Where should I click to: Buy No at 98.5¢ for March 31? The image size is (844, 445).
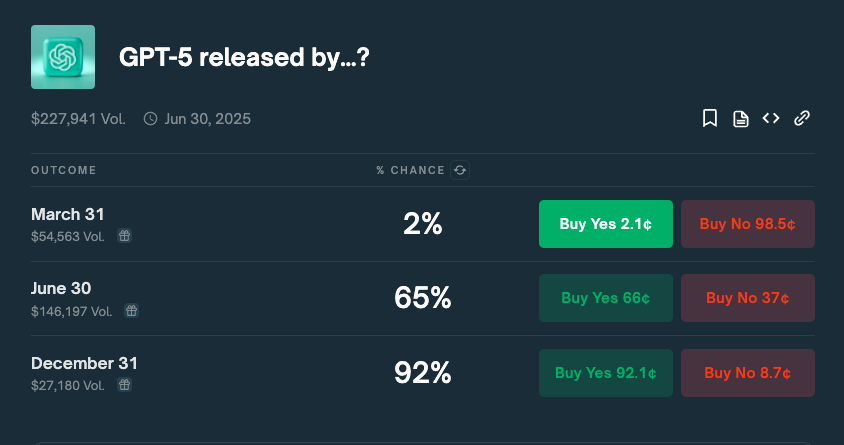pos(748,224)
